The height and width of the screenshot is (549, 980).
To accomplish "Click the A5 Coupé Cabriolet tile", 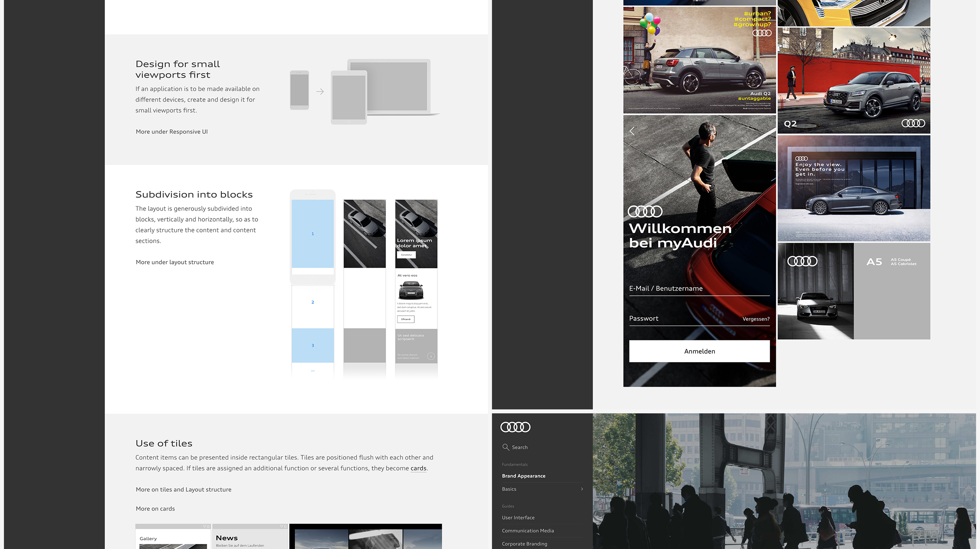I will (854, 291).
